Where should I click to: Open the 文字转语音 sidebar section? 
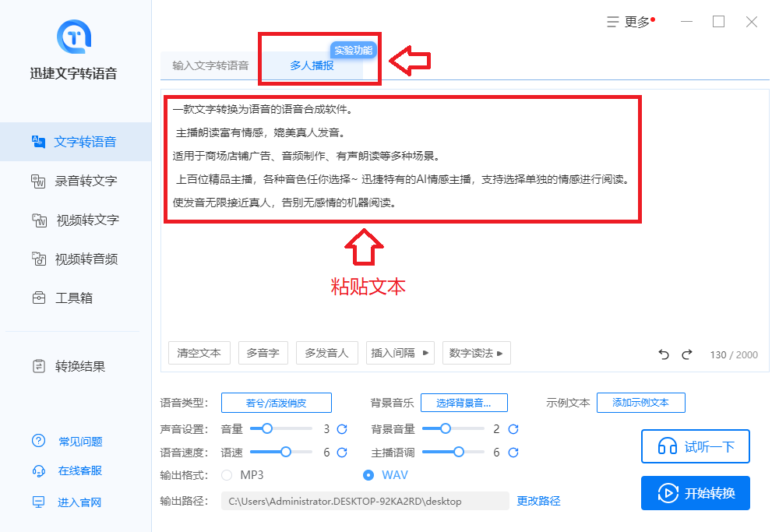coord(76,142)
